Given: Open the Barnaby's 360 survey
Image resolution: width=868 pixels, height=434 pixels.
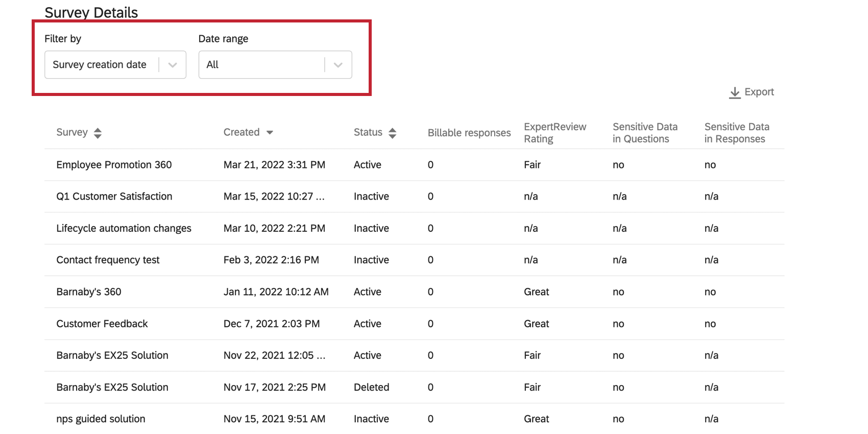Looking at the screenshot, I should coord(89,292).
